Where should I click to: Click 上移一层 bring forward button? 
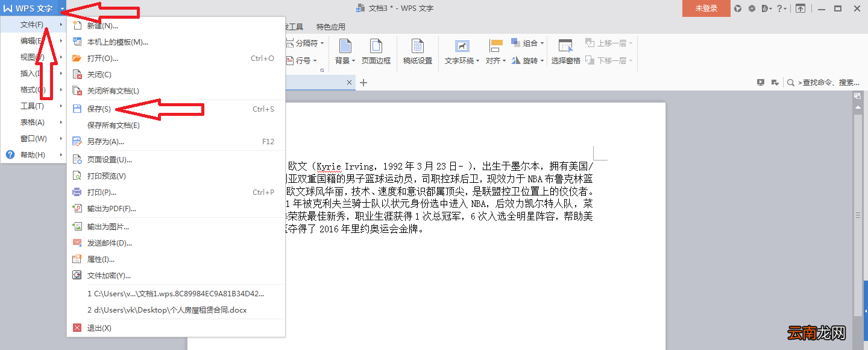pyautogui.click(x=609, y=43)
